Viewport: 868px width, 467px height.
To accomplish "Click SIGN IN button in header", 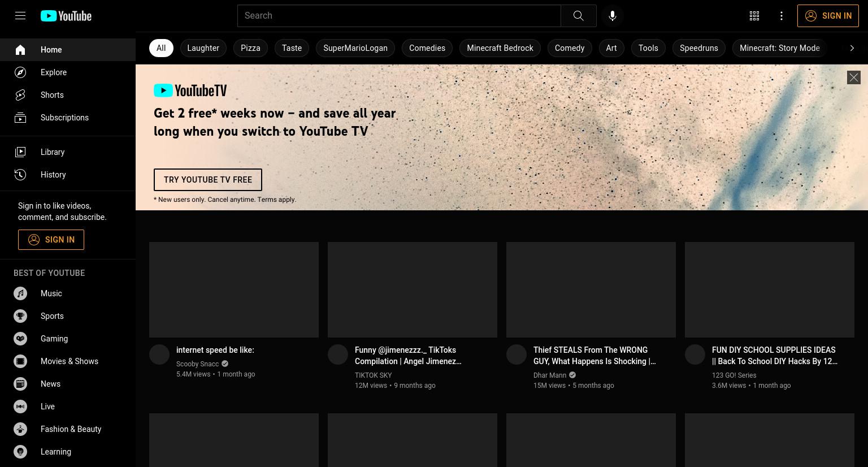I will coord(828,16).
